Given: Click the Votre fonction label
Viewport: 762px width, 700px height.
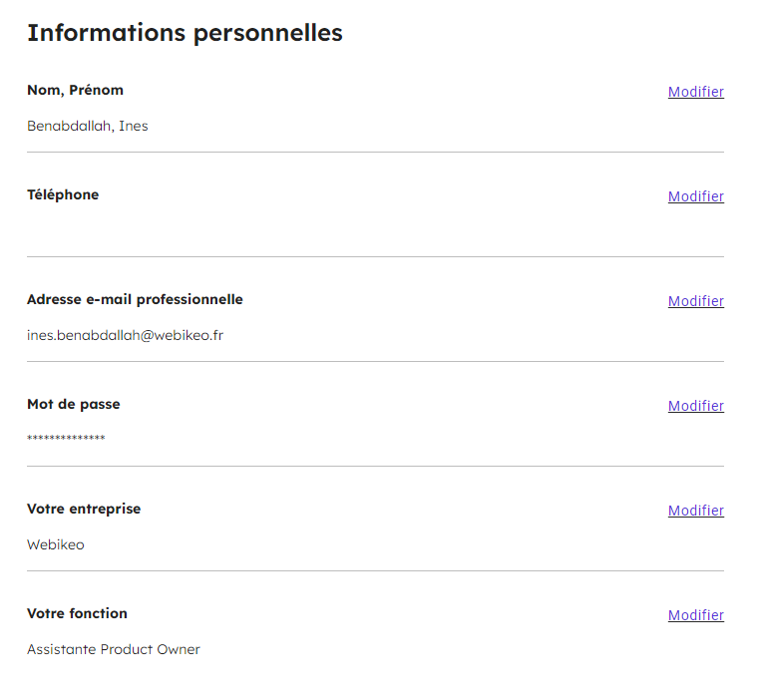Looking at the screenshot, I should (x=77, y=613).
